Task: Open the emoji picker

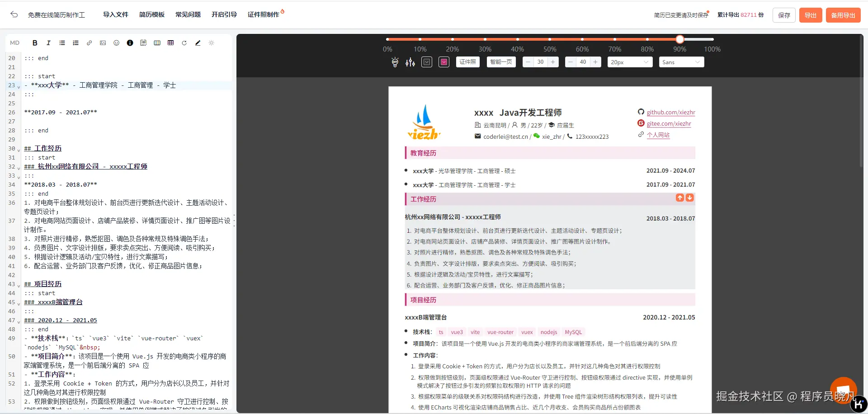Action: [116, 42]
